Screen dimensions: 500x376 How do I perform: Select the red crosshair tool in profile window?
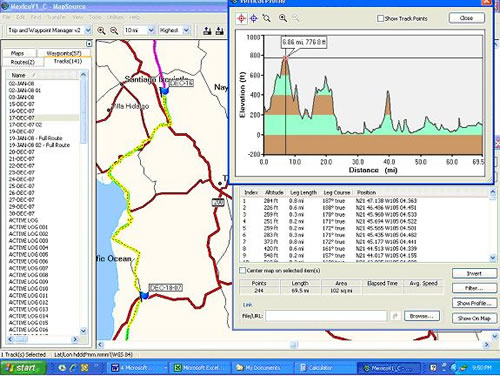241,18
